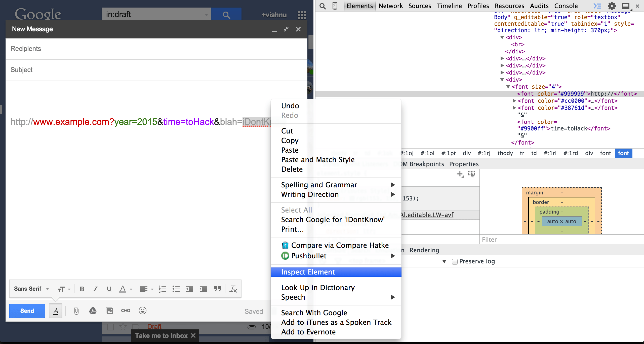The height and width of the screenshot is (344, 644).
Task: Click the bold formatting icon
Action: (x=82, y=289)
